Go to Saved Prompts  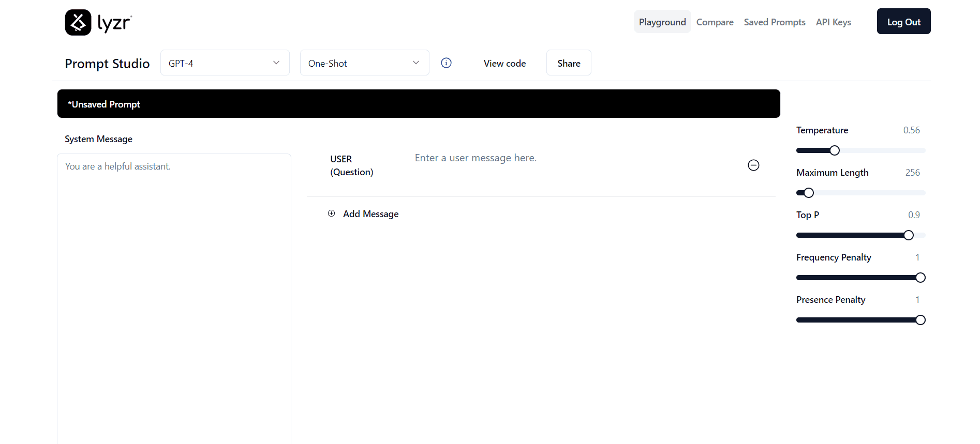774,22
